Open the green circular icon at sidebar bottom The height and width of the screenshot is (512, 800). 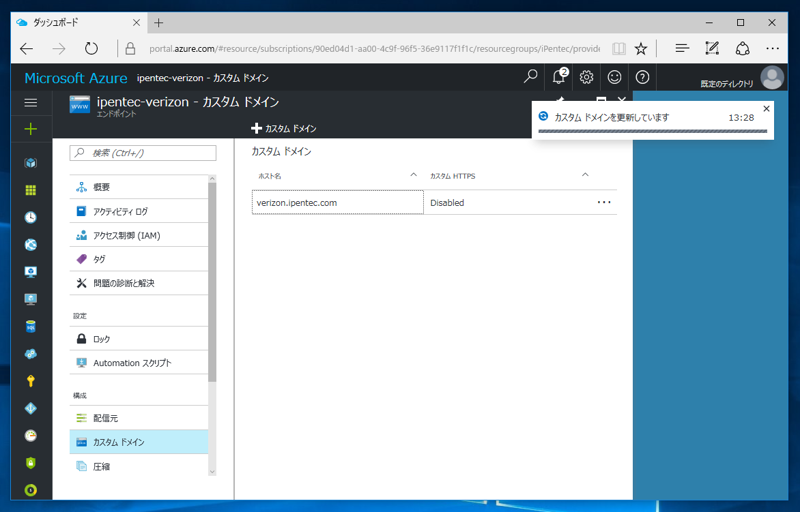[31, 490]
